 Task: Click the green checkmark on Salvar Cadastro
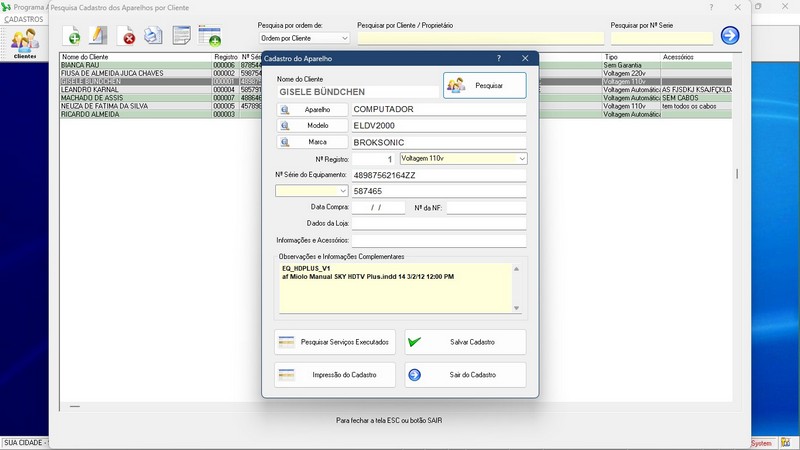coord(415,342)
